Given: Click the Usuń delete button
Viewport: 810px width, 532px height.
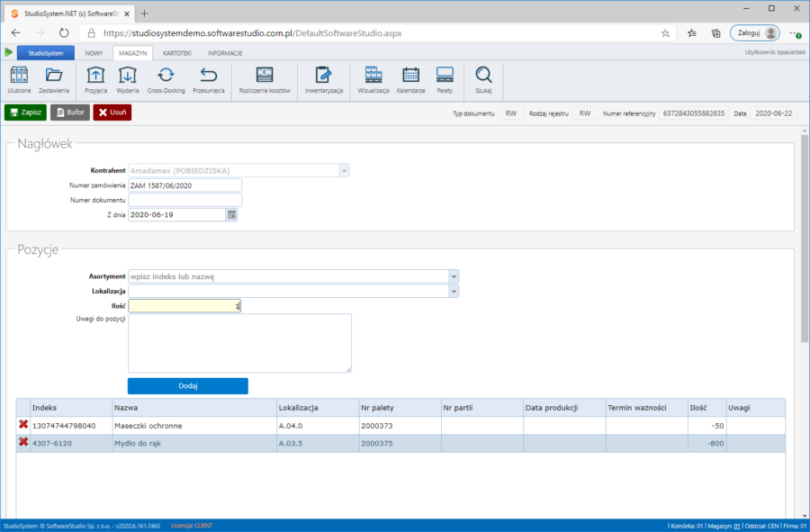Looking at the screenshot, I should click(112, 113).
